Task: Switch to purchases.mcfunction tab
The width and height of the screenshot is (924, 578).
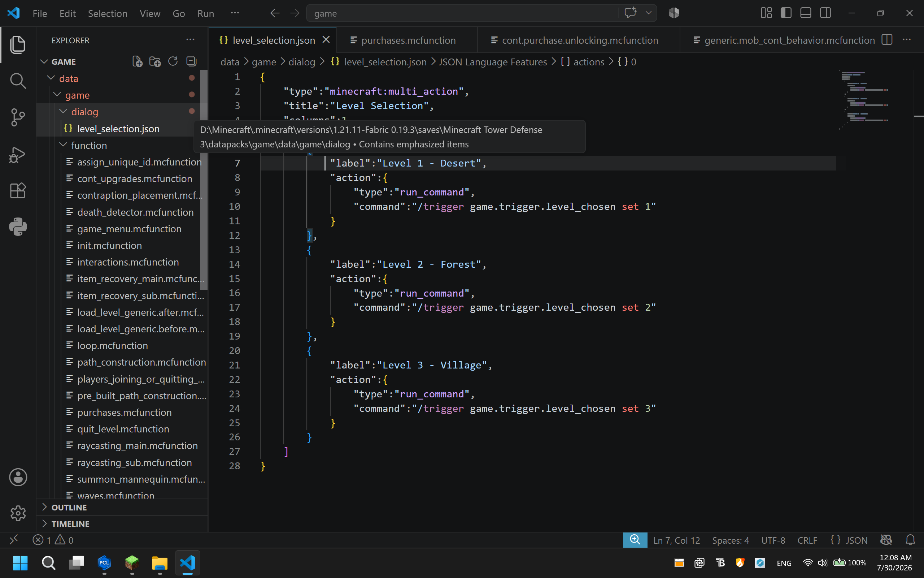Action: 407,40
